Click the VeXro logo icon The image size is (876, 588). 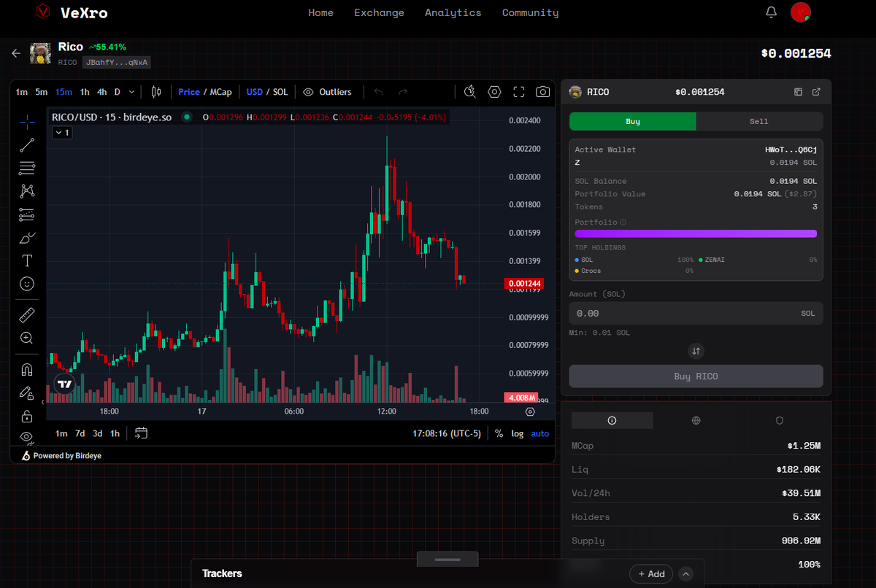[x=44, y=12]
